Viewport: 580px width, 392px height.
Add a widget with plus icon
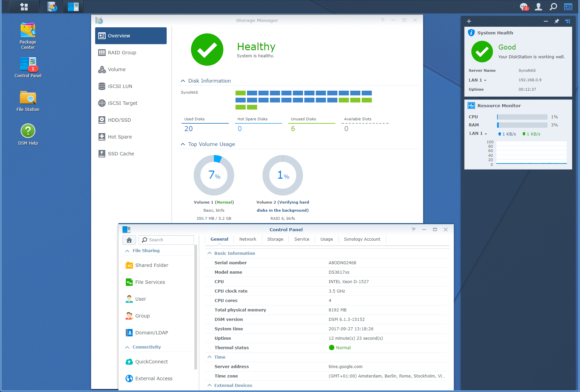(x=469, y=21)
